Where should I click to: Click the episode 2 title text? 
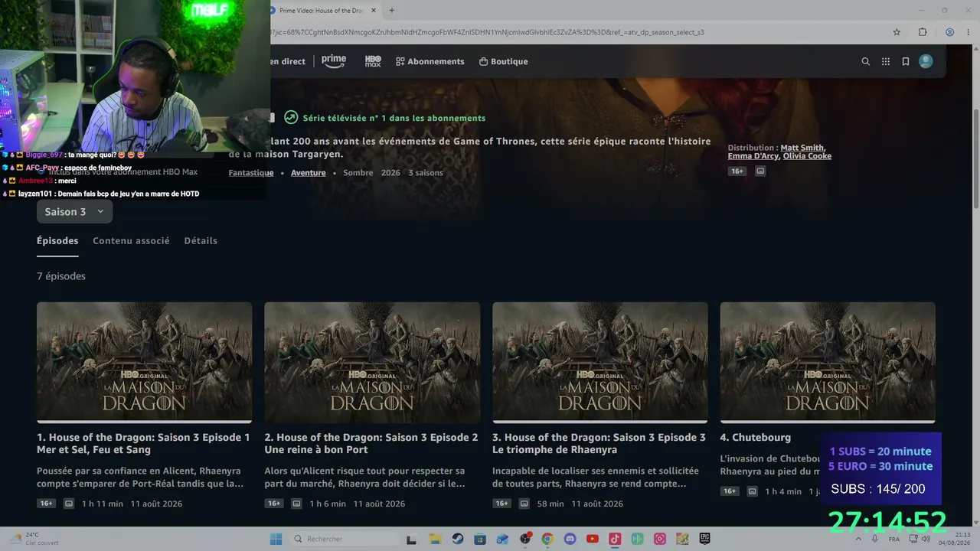pyautogui.click(x=371, y=443)
